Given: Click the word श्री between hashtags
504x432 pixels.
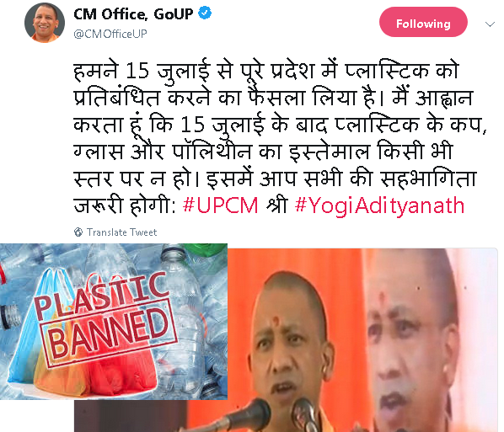Looking at the screenshot, I should click(x=276, y=205).
